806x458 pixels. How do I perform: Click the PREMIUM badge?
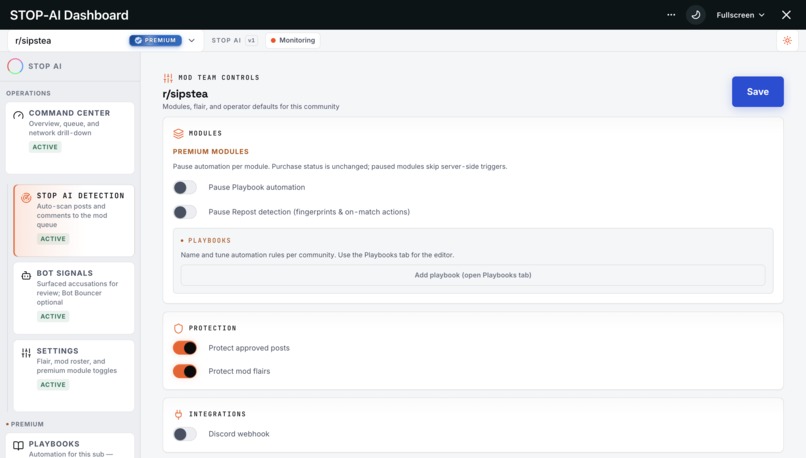[x=155, y=41]
